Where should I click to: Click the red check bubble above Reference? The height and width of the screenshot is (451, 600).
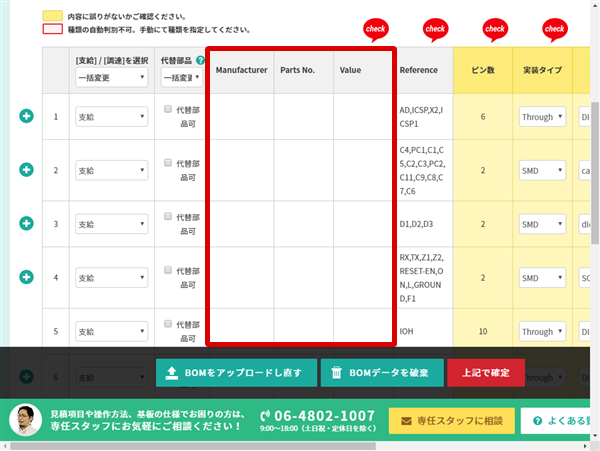click(435, 29)
